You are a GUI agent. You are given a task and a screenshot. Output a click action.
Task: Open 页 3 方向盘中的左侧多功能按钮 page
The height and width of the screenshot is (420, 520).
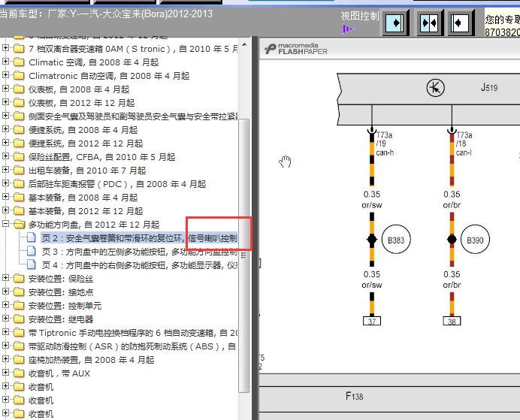tap(139, 252)
